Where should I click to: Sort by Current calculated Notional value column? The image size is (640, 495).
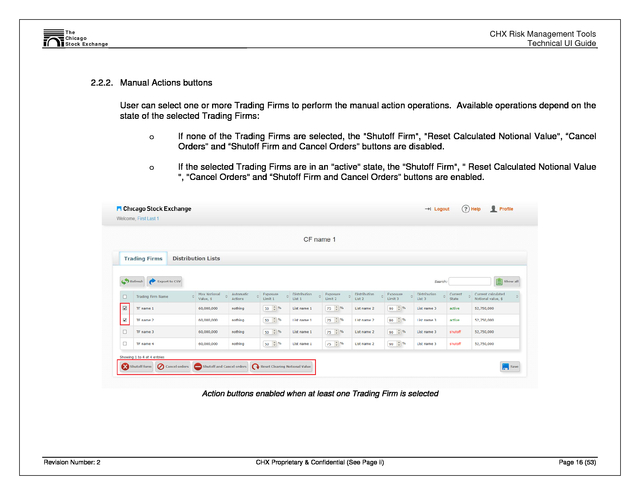(x=496, y=297)
